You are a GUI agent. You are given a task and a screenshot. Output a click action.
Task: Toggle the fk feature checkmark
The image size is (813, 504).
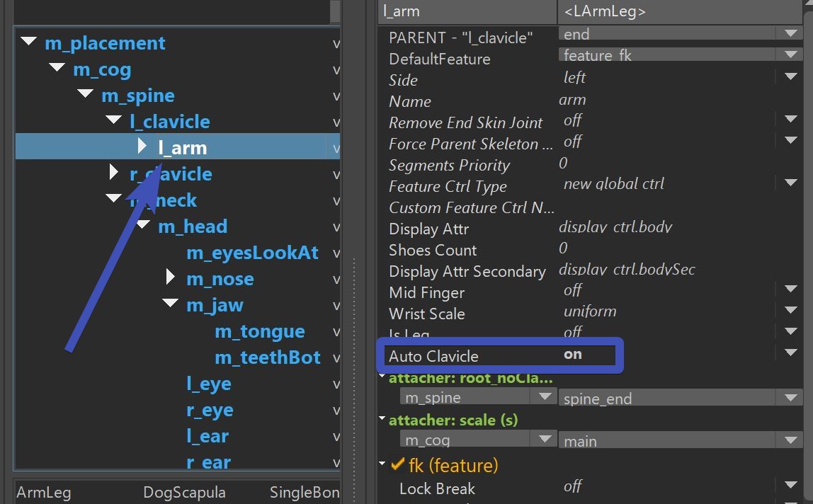[398, 464]
